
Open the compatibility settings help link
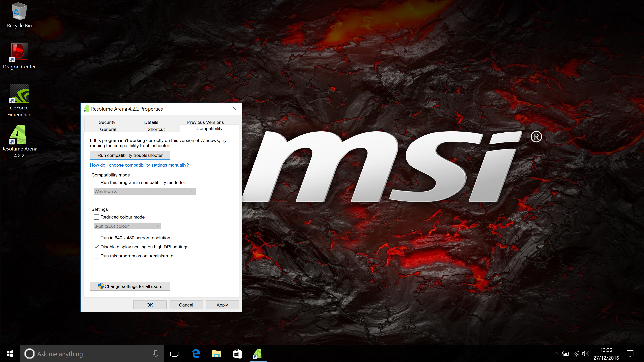pyautogui.click(x=140, y=165)
